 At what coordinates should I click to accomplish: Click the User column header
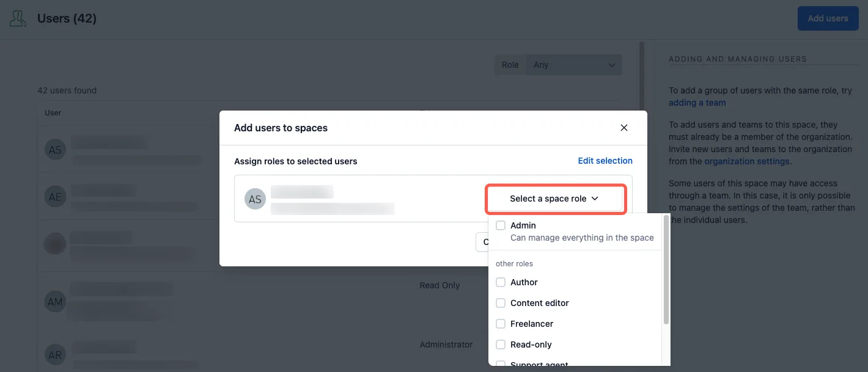(53, 112)
